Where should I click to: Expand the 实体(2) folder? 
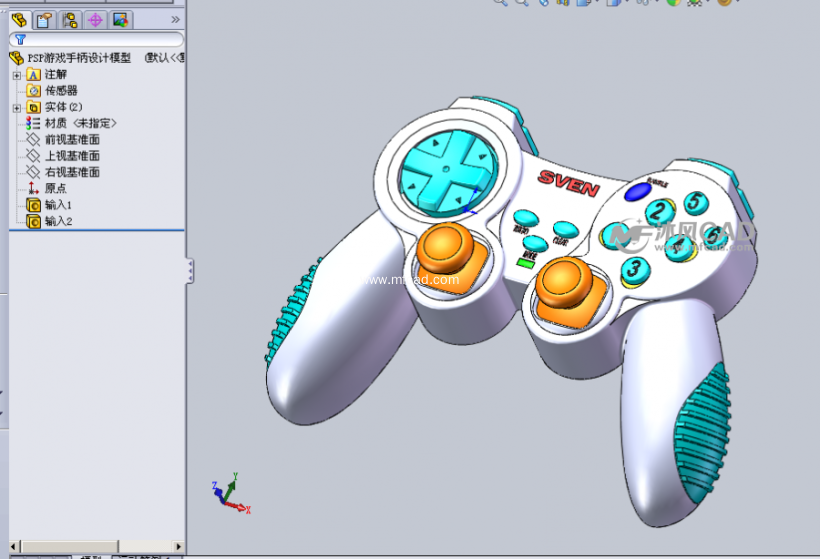click(x=16, y=107)
